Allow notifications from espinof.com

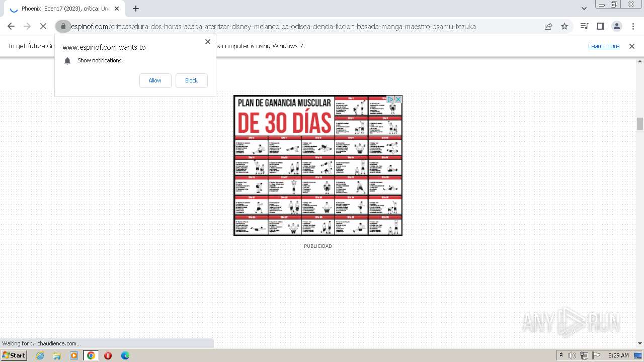155,80
